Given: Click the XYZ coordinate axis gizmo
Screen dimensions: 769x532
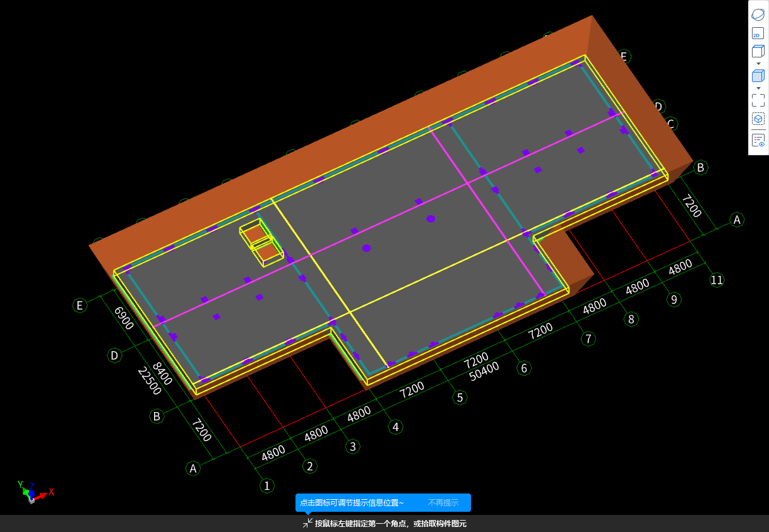Looking at the screenshot, I should click(x=35, y=492).
